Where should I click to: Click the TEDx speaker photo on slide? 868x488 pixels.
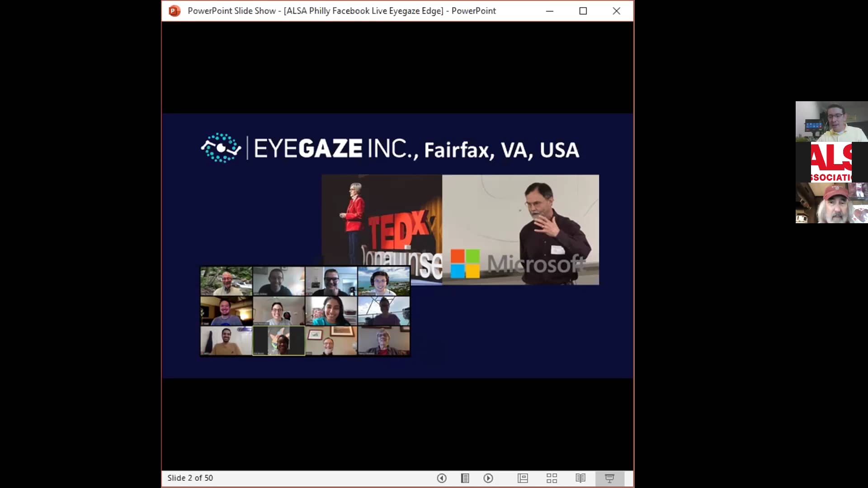tap(382, 230)
